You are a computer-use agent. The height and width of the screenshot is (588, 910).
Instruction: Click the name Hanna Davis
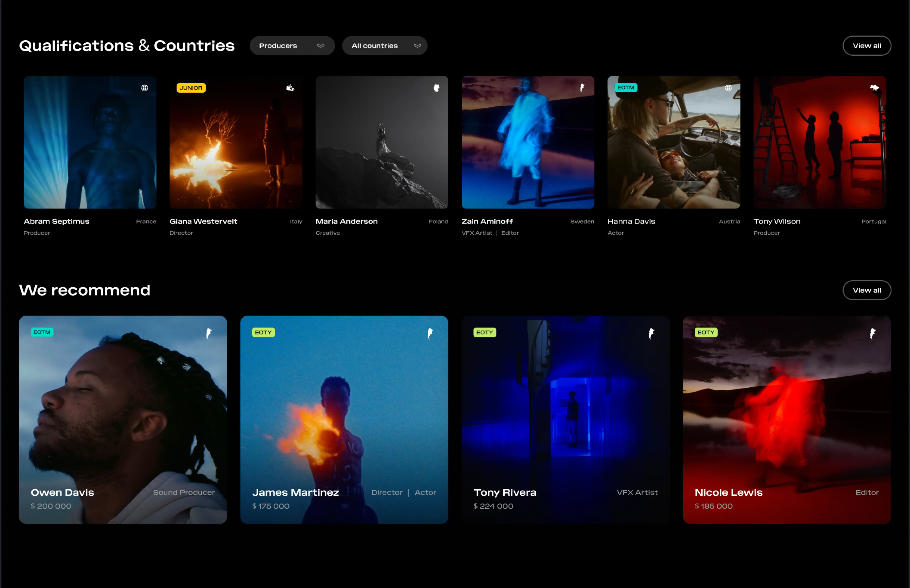click(631, 222)
